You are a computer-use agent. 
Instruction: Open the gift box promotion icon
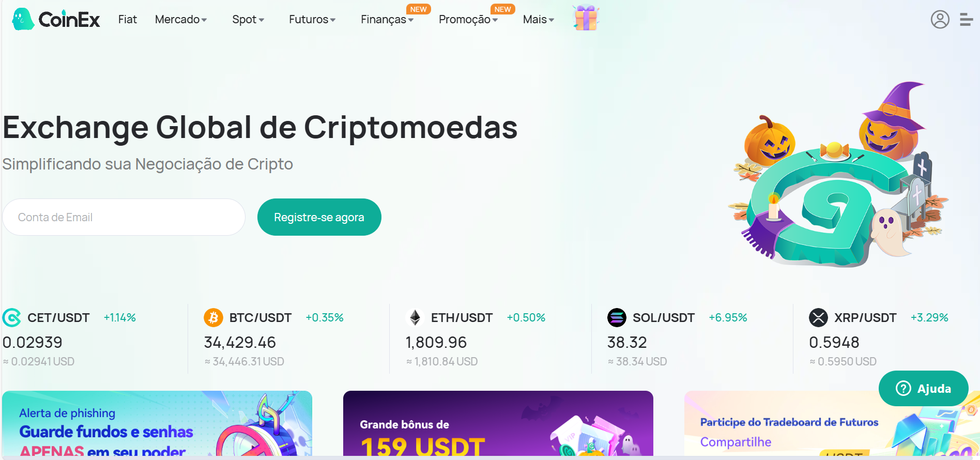click(586, 18)
